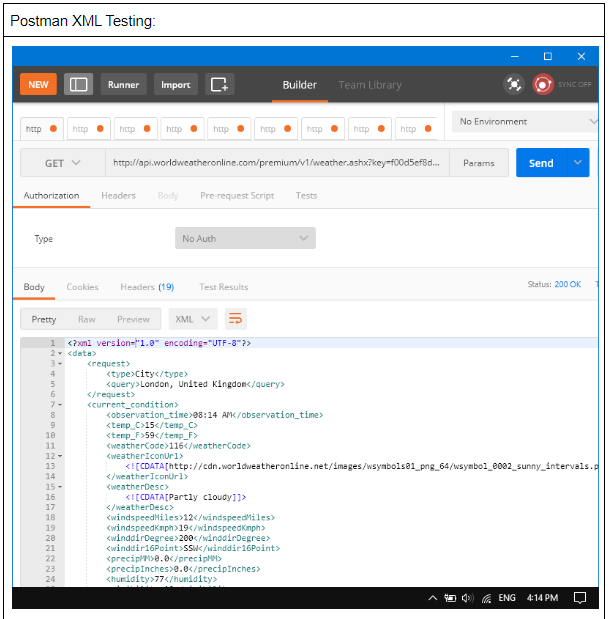Click the winddir16Point SSW line
Image resolution: width=611 pixels, height=619 pixels.
point(193,548)
